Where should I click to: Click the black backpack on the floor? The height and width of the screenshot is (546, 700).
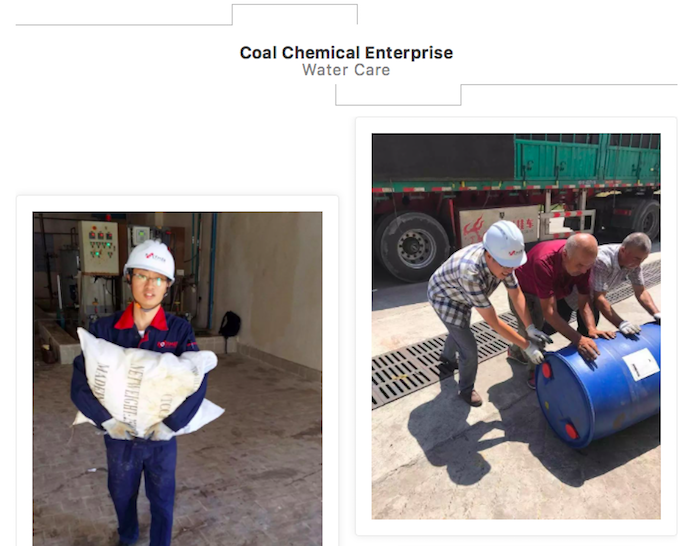[229, 325]
